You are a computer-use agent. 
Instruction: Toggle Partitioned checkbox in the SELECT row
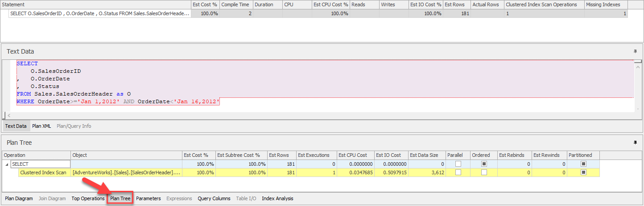(x=584, y=164)
